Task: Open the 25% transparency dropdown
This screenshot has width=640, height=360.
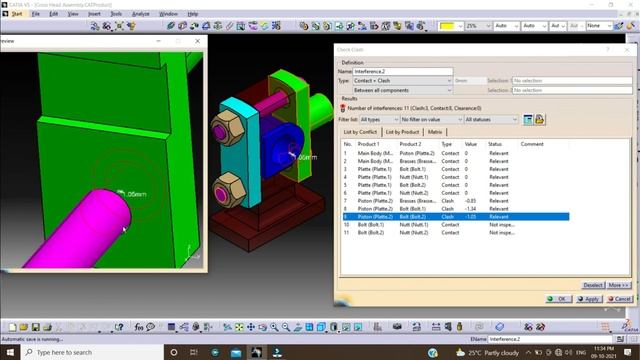Action: [x=478, y=26]
